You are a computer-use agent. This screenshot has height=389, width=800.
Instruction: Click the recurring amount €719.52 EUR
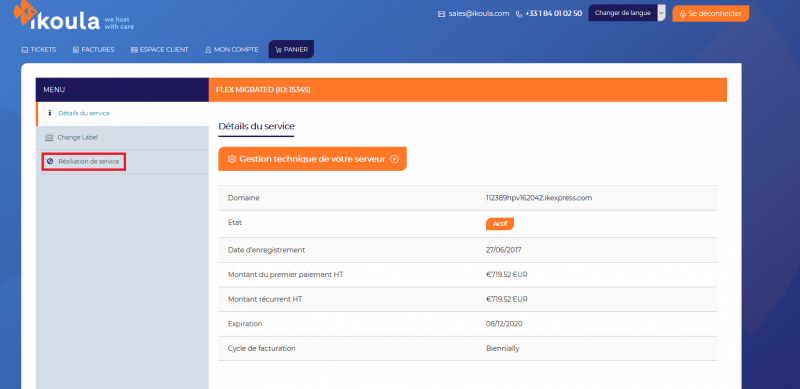[507, 299]
